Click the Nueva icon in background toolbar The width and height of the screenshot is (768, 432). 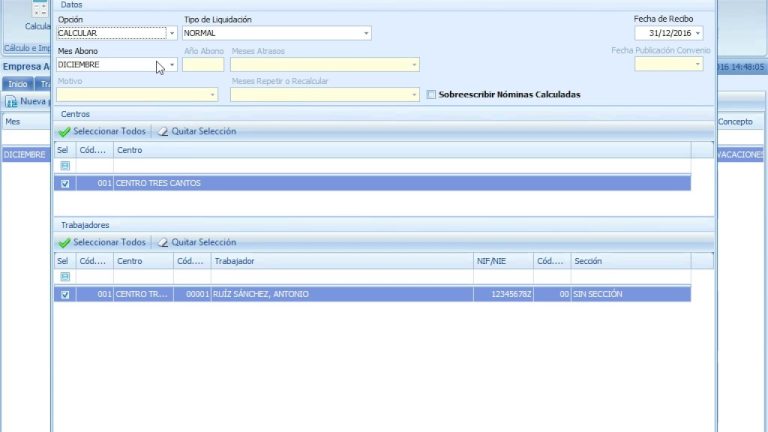click(x=12, y=102)
